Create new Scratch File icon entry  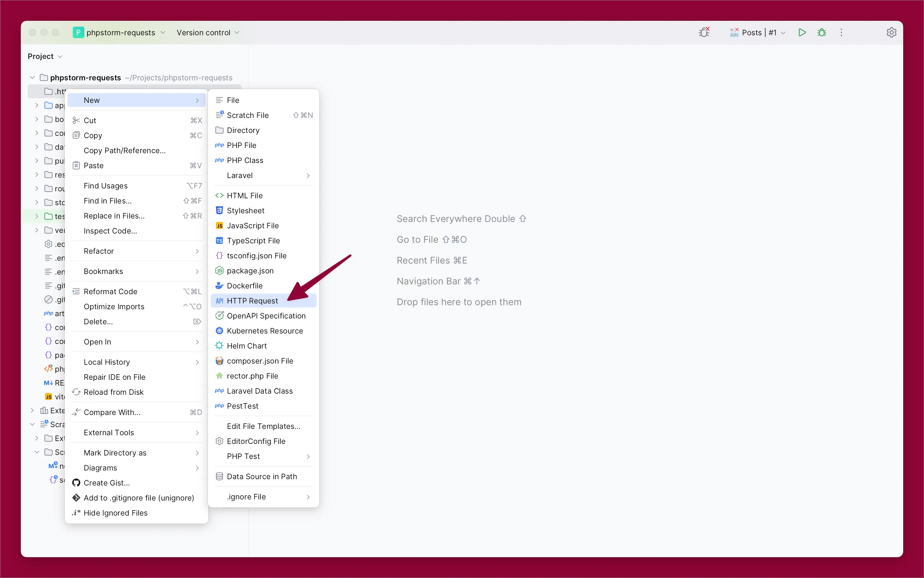[263, 115]
